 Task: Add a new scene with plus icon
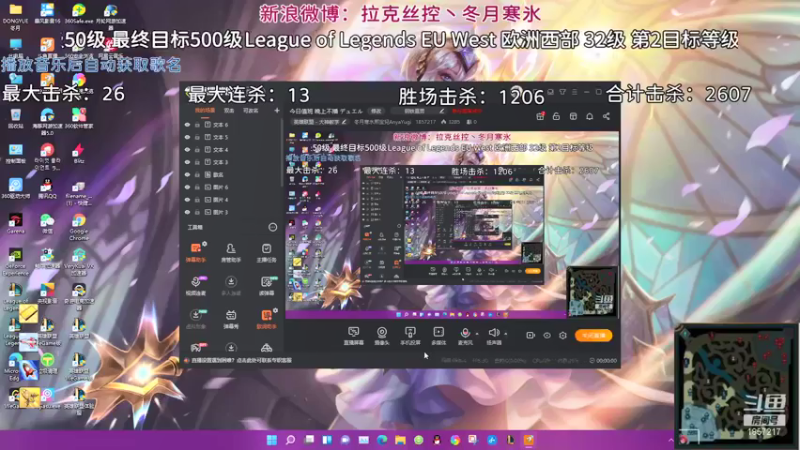(277, 110)
